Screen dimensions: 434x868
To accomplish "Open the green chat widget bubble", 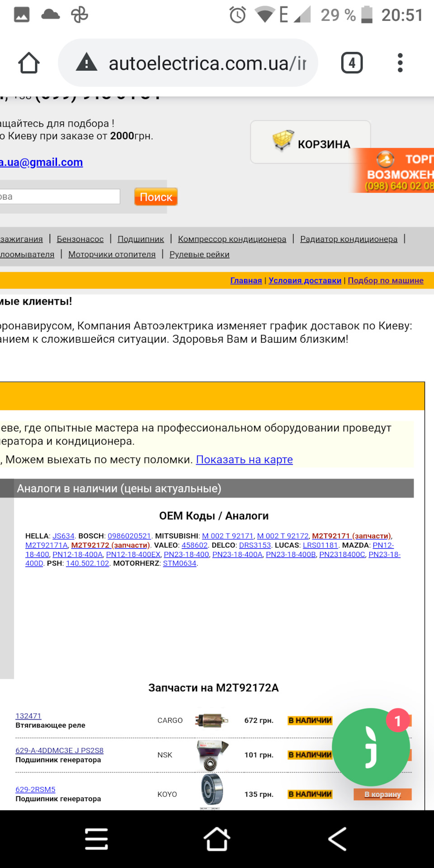I will [x=371, y=747].
